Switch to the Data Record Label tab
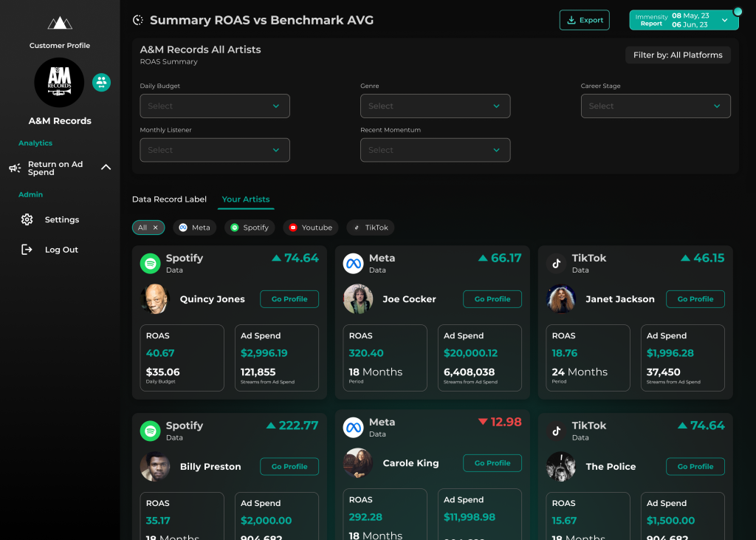 click(169, 199)
